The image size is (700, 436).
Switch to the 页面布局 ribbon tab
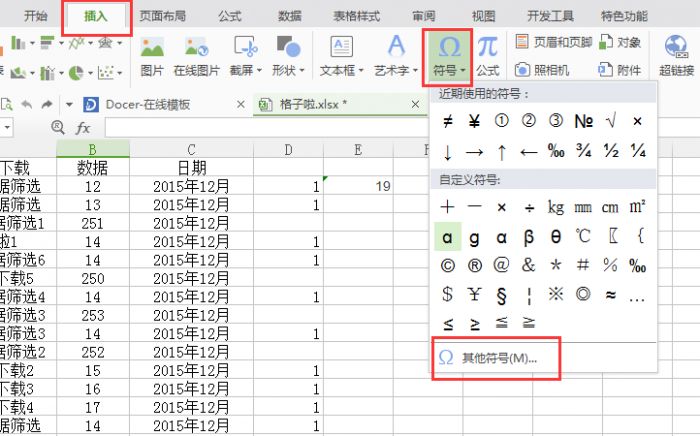162,16
